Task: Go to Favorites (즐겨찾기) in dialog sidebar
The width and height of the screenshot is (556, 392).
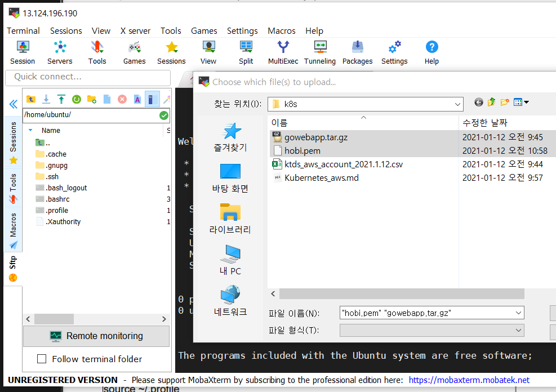Action: coord(230,137)
